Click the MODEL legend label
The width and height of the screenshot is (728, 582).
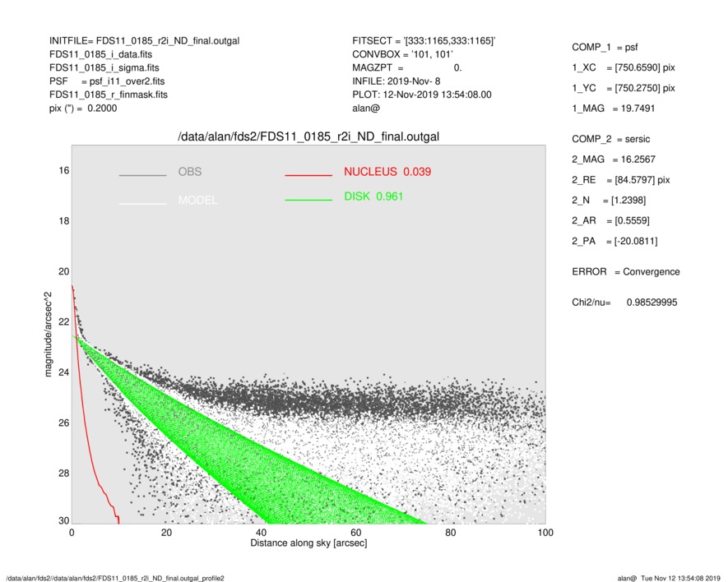coord(197,200)
